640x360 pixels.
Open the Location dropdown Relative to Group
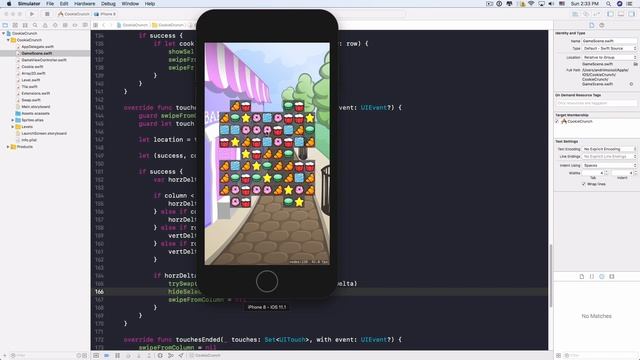[x=609, y=58]
